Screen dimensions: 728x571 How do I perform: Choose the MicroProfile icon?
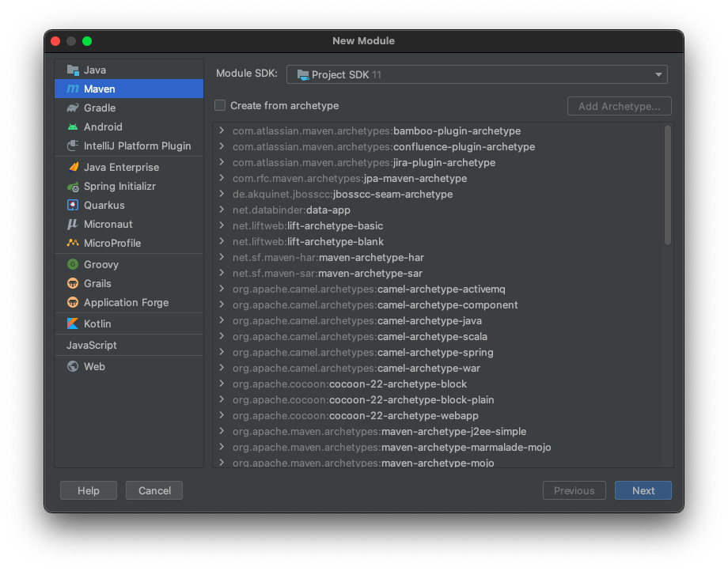tap(73, 243)
